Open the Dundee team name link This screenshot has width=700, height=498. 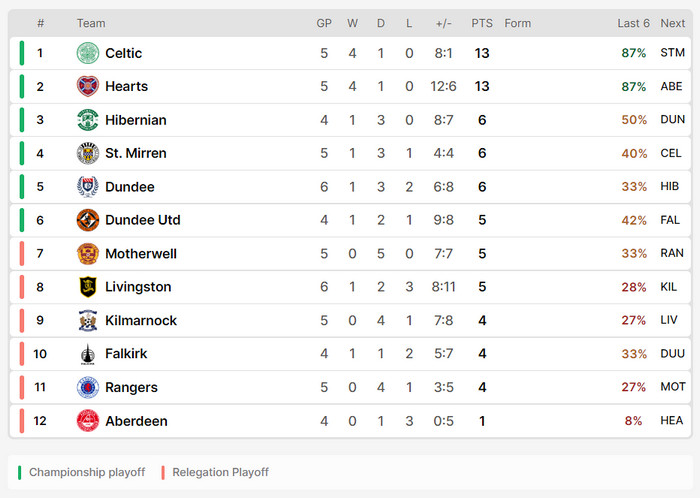click(130, 187)
